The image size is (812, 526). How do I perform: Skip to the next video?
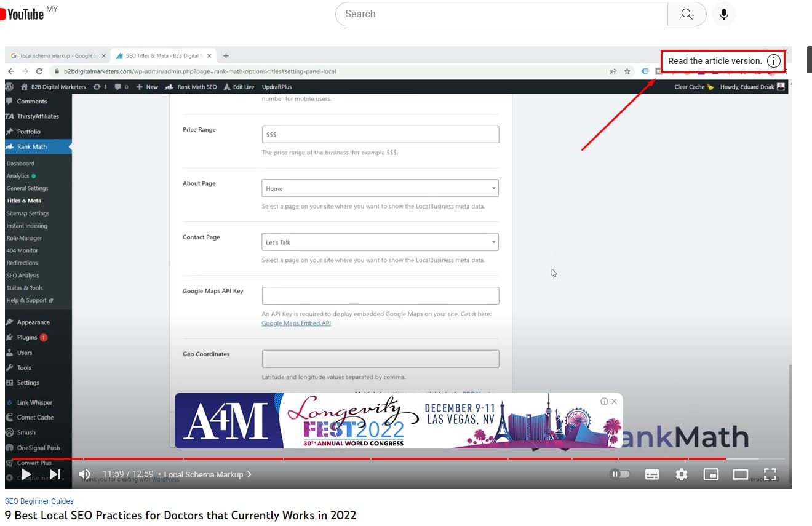pyautogui.click(x=55, y=474)
